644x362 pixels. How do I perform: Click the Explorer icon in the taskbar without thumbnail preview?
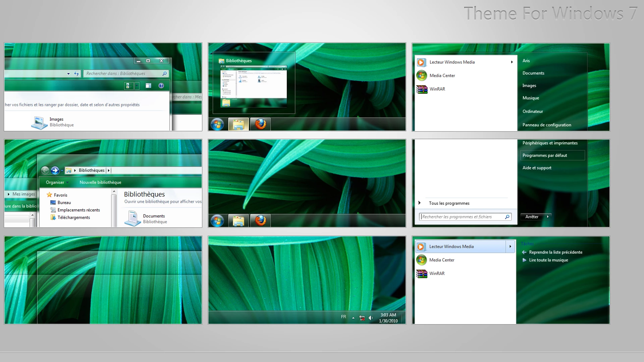coord(238,221)
